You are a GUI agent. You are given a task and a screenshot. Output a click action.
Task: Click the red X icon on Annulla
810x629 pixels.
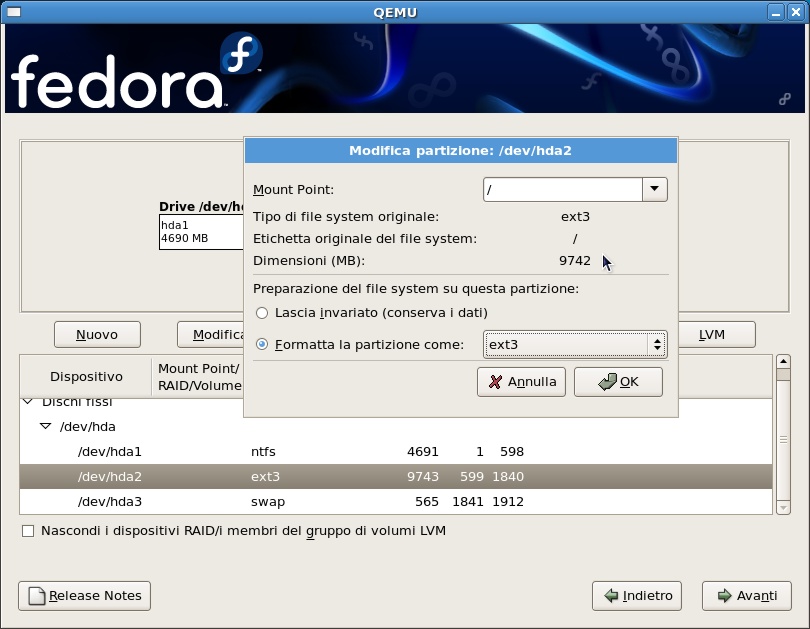[x=495, y=382]
